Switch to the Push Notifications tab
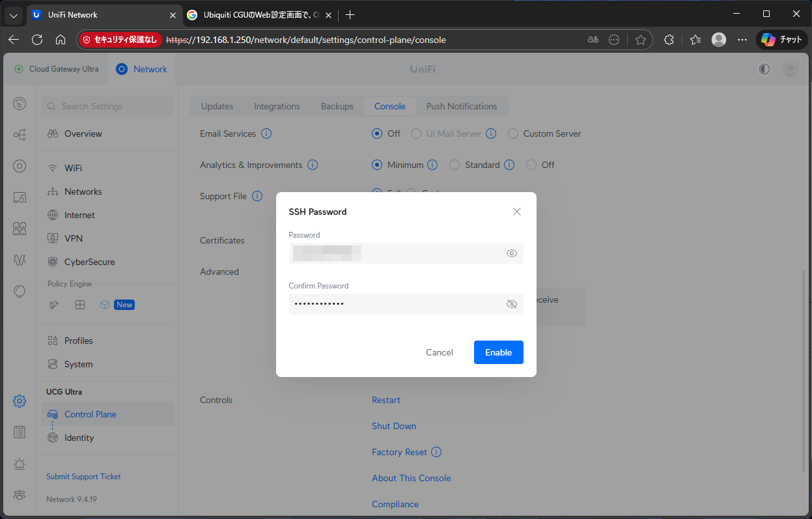This screenshot has height=519, width=812. (x=461, y=106)
